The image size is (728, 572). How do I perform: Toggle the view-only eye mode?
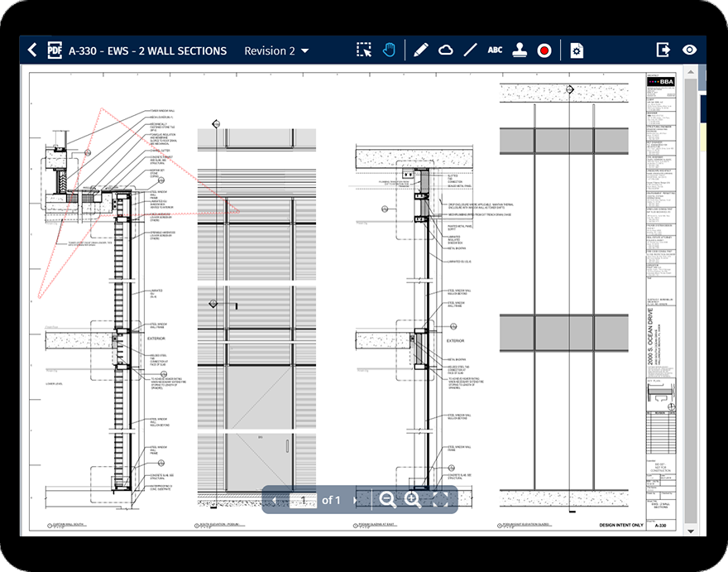(x=689, y=50)
